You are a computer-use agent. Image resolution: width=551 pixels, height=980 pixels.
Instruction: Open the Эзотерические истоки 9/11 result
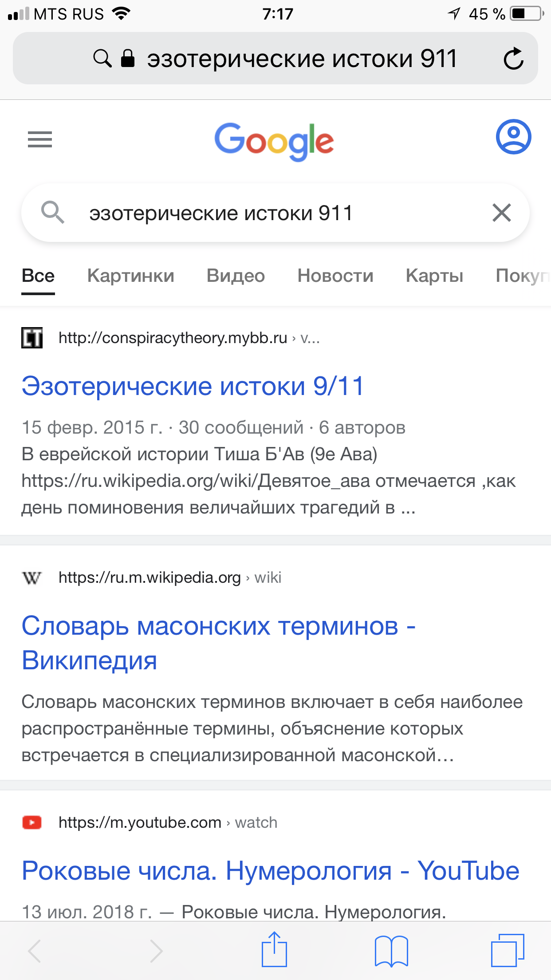tap(193, 386)
